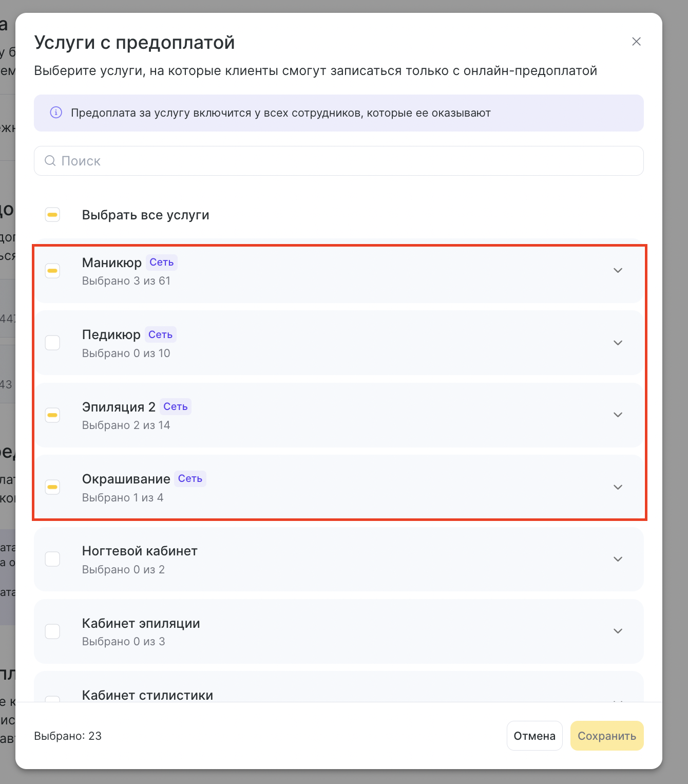
Task: Check the Педикюр category checkbox
Action: (52, 343)
